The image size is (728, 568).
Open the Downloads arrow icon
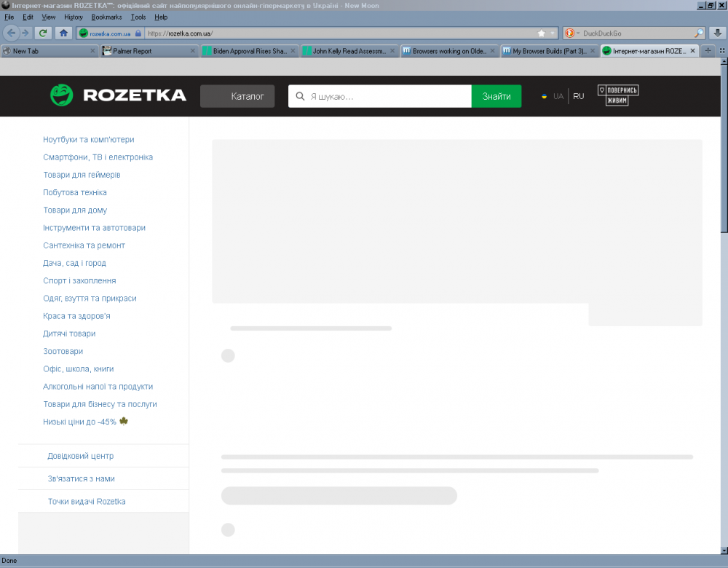tap(717, 33)
